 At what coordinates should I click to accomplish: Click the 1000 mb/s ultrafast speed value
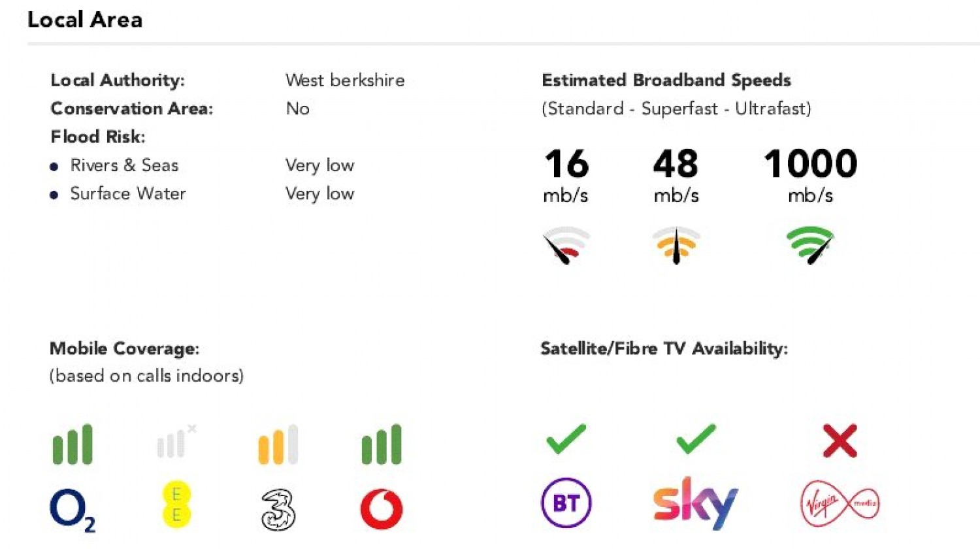810,163
